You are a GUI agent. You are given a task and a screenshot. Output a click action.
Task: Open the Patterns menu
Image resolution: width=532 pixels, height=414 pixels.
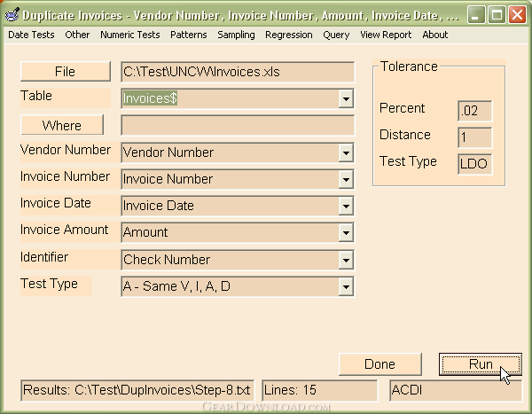point(188,35)
